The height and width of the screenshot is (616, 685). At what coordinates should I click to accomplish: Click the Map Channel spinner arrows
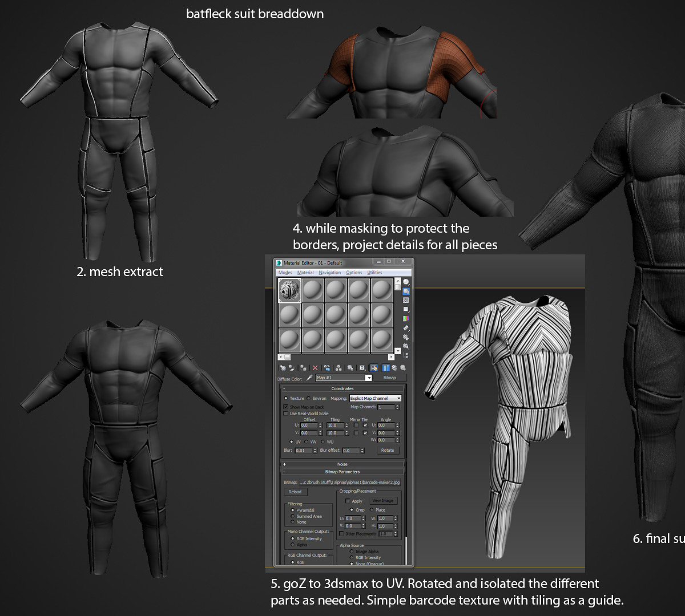[x=397, y=407]
